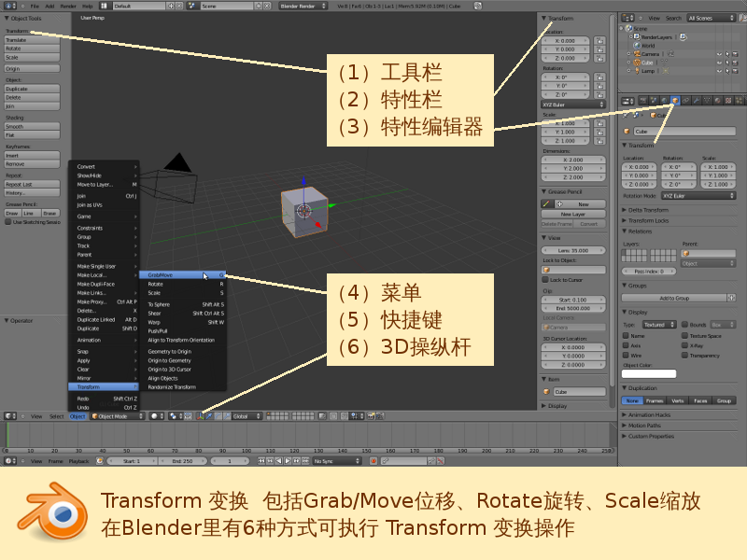747x560 pixels.
Task: Expand the Custom Properties panel
Action: [x=651, y=436]
